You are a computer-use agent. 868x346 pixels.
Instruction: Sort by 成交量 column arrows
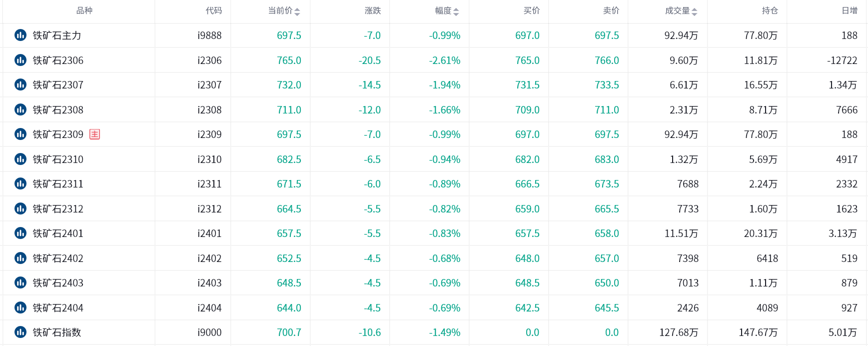695,11
